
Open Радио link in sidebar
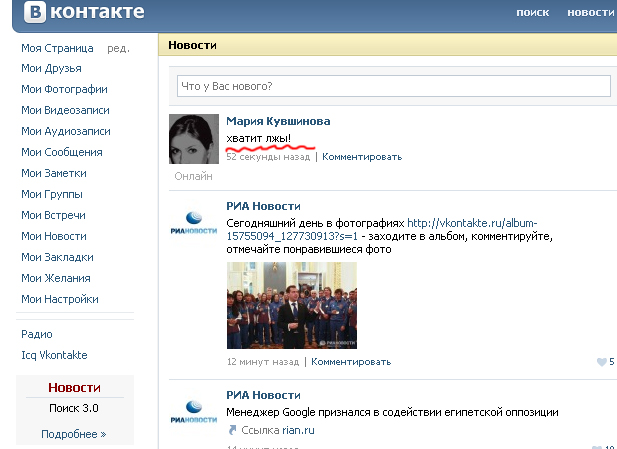pyautogui.click(x=37, y=334)
